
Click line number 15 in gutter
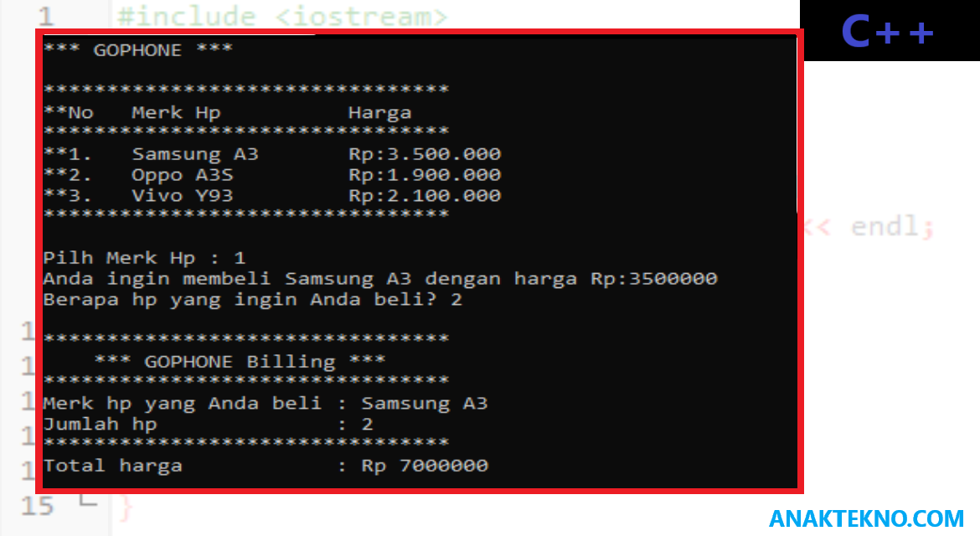tap(38, 505)
